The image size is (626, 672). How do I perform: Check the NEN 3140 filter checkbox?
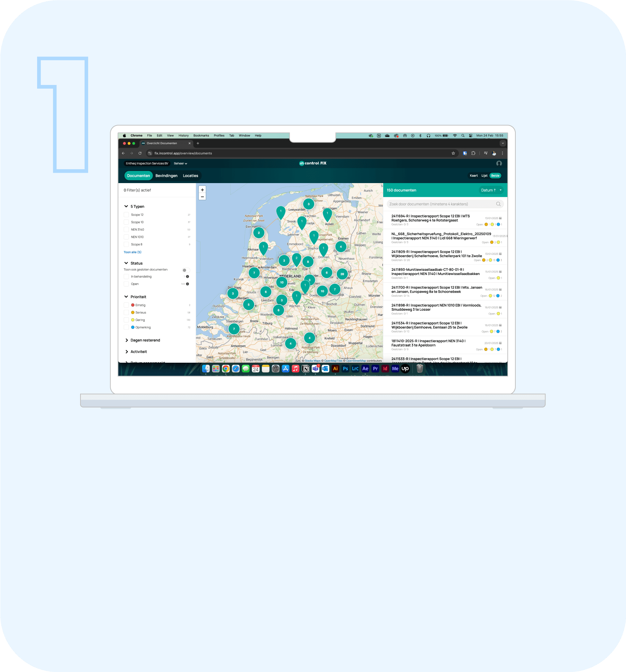[x=126, y=230]
